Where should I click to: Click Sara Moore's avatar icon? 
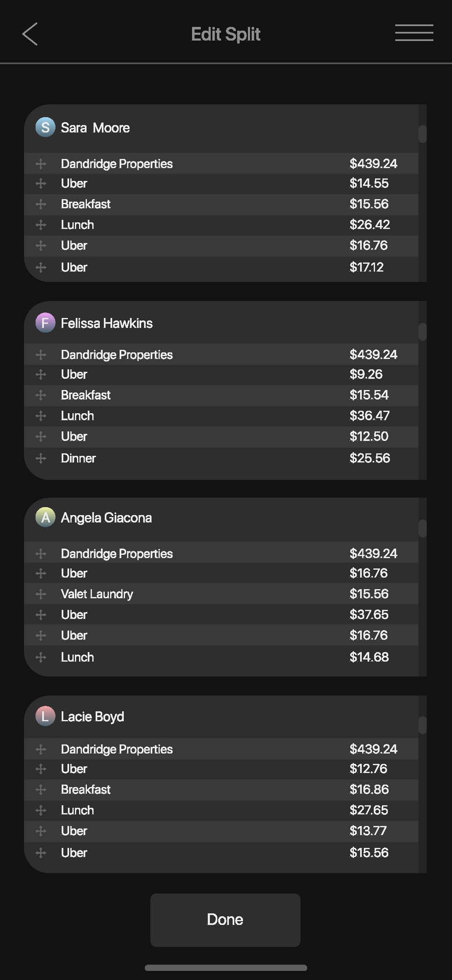pos(46,127)
